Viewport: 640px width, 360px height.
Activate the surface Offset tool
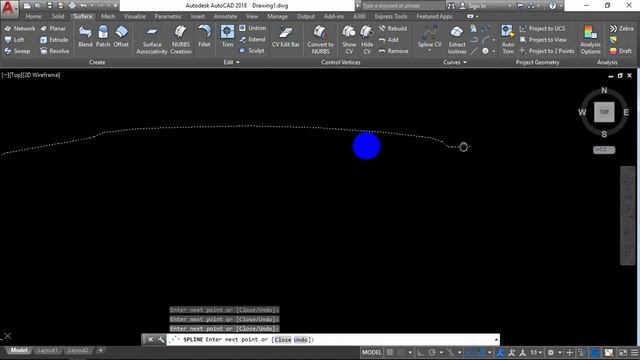pyautogui.click(x=121, y=36)
